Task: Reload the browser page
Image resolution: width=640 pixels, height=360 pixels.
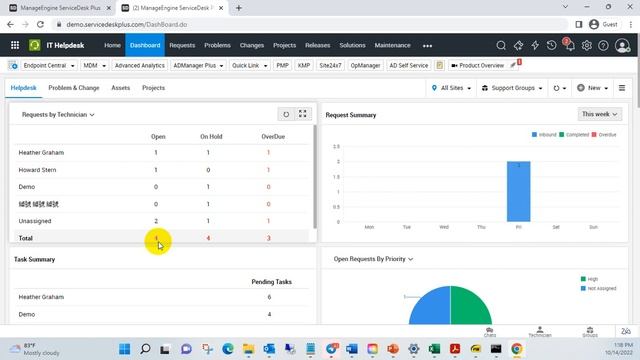Action: pyautogui.click(x=40, y=24)
